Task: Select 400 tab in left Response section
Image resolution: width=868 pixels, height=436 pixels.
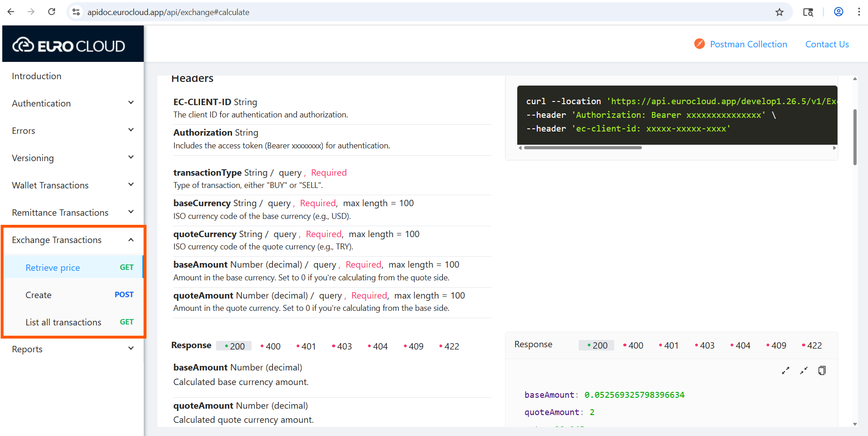Action: (270, 346)
